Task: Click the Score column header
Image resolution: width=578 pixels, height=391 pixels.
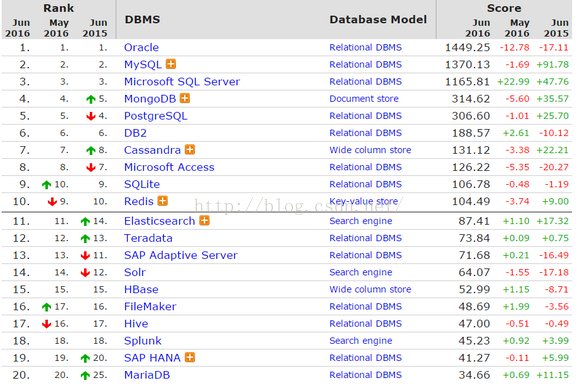Action: pyautogui.click(x=504, y=8)
